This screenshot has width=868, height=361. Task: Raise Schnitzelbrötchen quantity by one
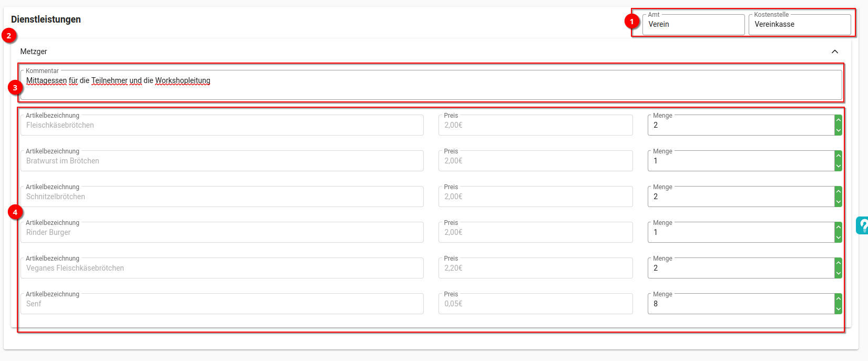838,192
